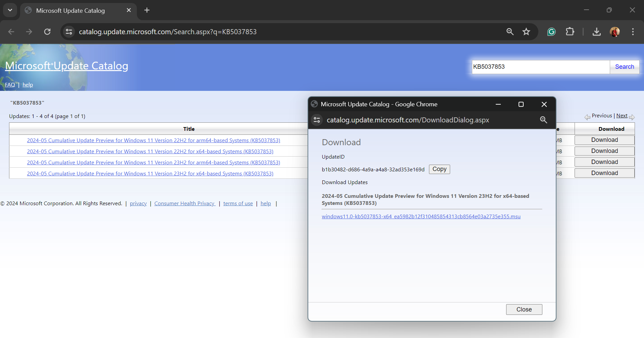Screen dimensions: 644x338
Task: Click the KB5037853 search input field
Action: tap(541, 67)
